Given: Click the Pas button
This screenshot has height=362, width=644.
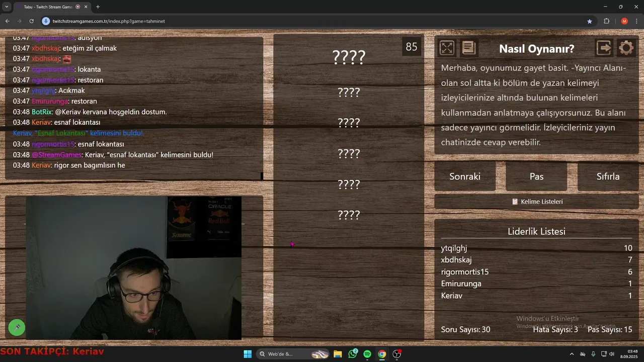Looking at the screenshot, I should click(x=536, y=176).
